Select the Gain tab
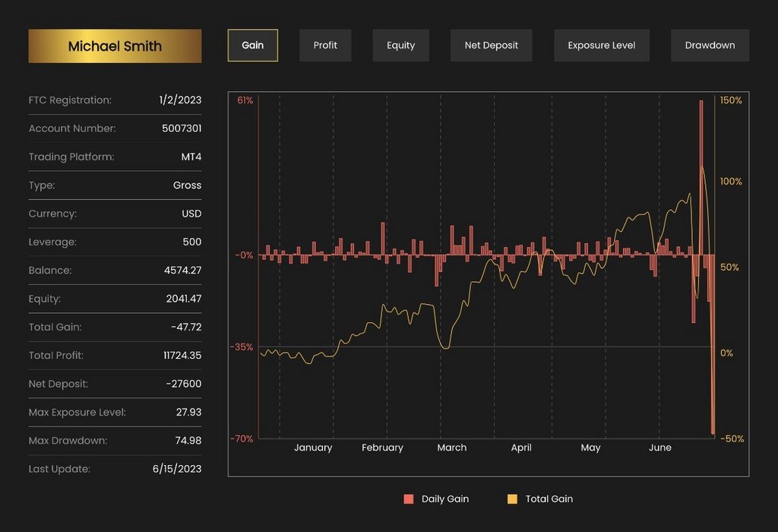This screenshot has width=778, height=532. [x=252, y=45]
